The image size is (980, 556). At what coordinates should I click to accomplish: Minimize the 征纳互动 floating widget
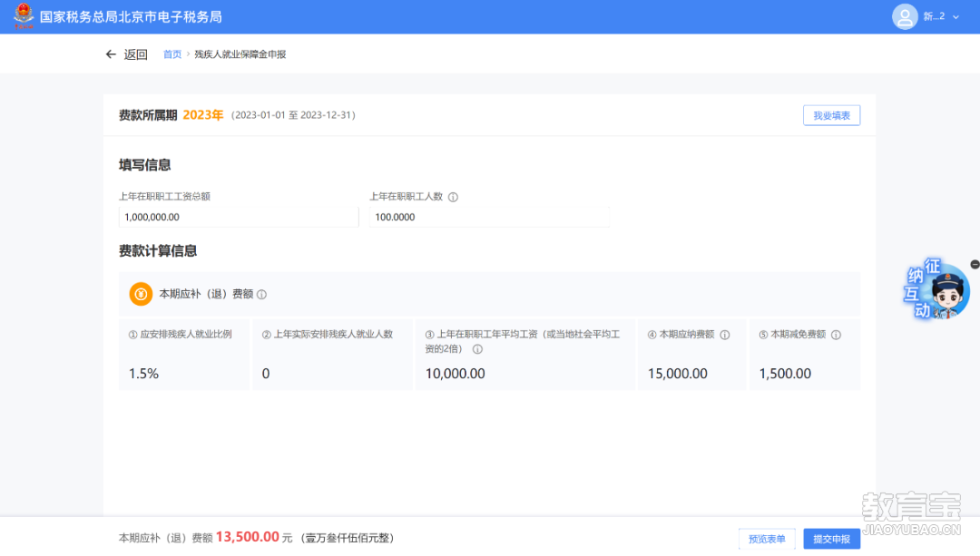975,264
